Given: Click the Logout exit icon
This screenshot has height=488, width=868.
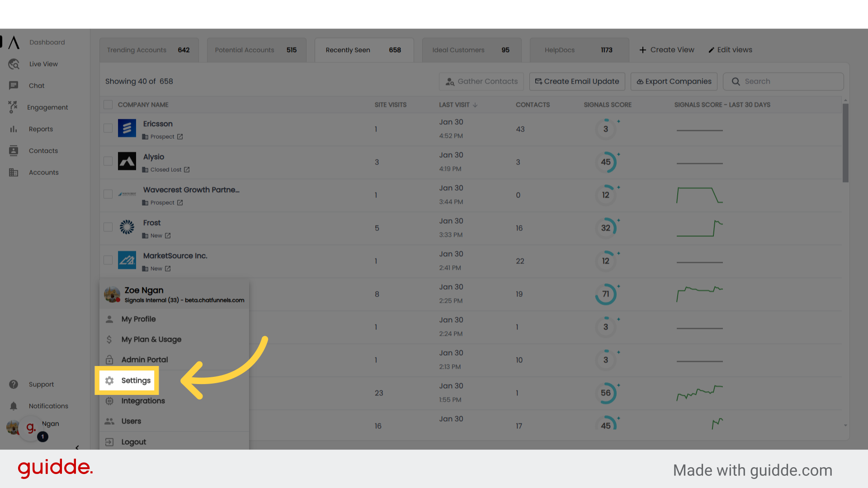Looking at the screenshot, I should [109, 442].
